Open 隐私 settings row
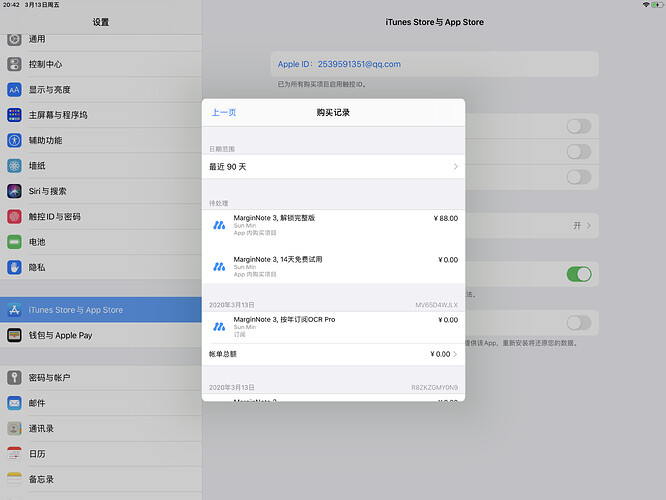The height and width of the screenshot is (500, 666). [x=101, y=267]
